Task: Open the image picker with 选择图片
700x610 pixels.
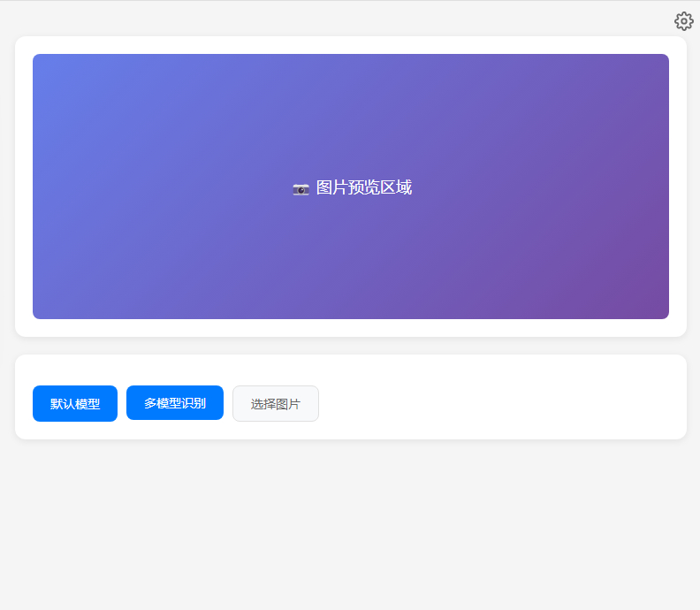Action: tap(276, 404)
